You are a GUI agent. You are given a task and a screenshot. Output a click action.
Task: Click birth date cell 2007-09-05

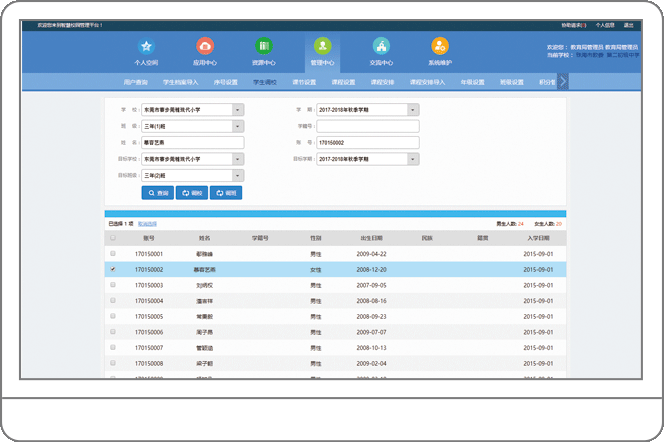pyautogui.click(x=371, y=285)
